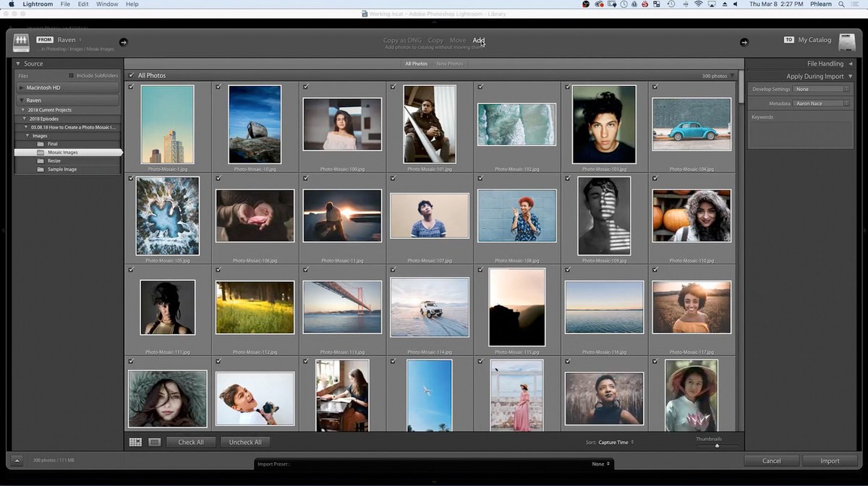This screenshot has width=868, height=486.
Task: Select the blue car thumbnail Photo-Mosaic-104
Action: tap(692, 124)
